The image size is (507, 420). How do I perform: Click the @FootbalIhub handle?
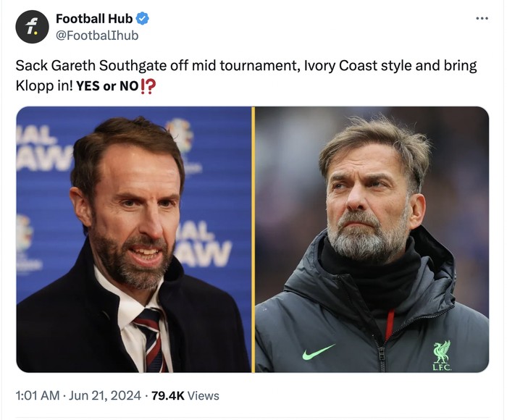click(96, 35)
